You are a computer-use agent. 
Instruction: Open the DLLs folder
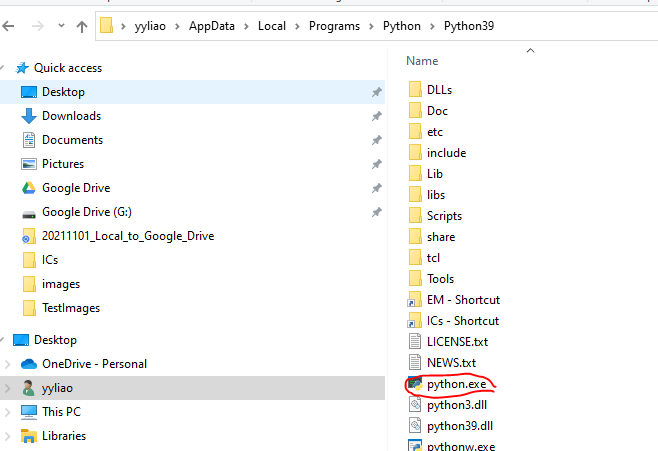(x=439, y=89)
